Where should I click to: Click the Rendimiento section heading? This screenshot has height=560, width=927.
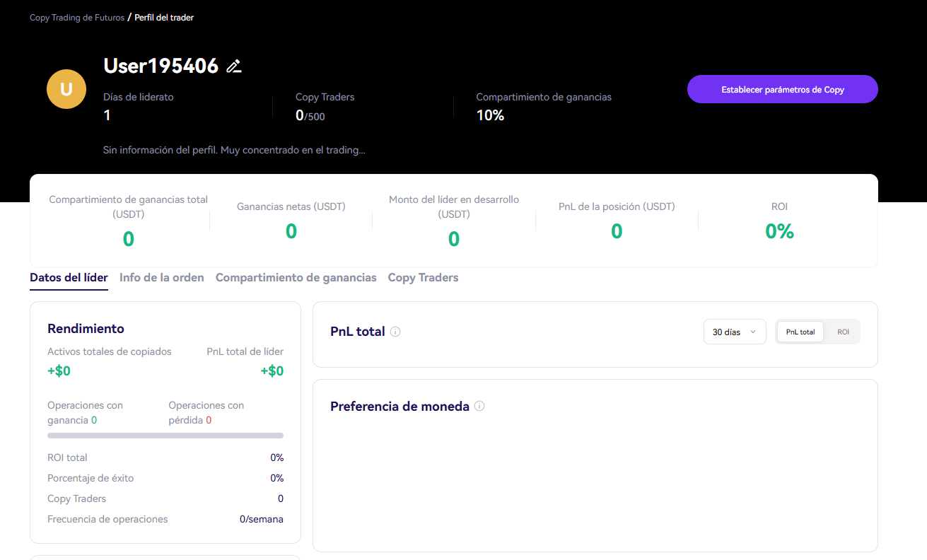pos(86,329)
